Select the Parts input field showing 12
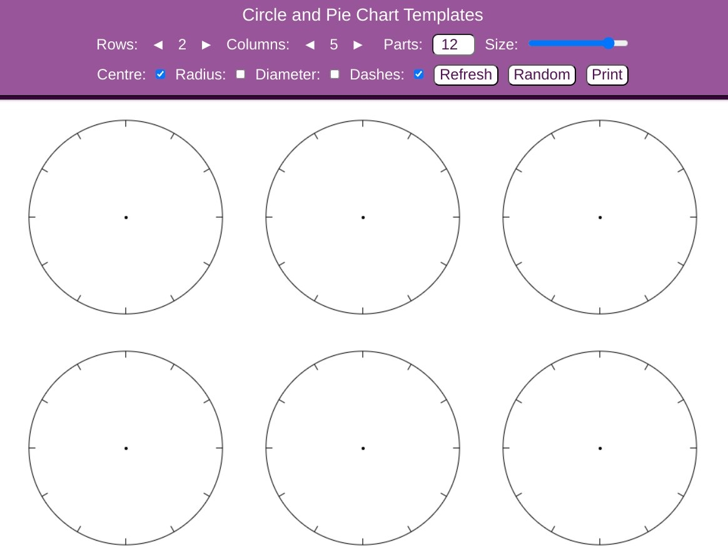728x560 pixels. 453,44
